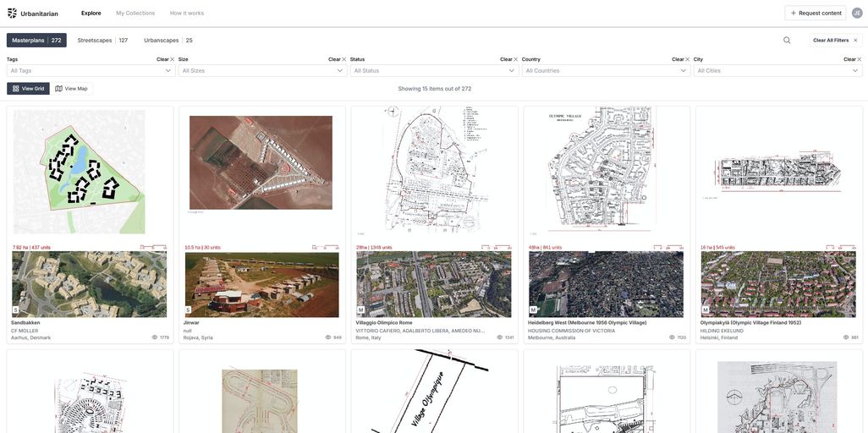Click the Urbanitarian logo icon

click(x=12, y=13)
